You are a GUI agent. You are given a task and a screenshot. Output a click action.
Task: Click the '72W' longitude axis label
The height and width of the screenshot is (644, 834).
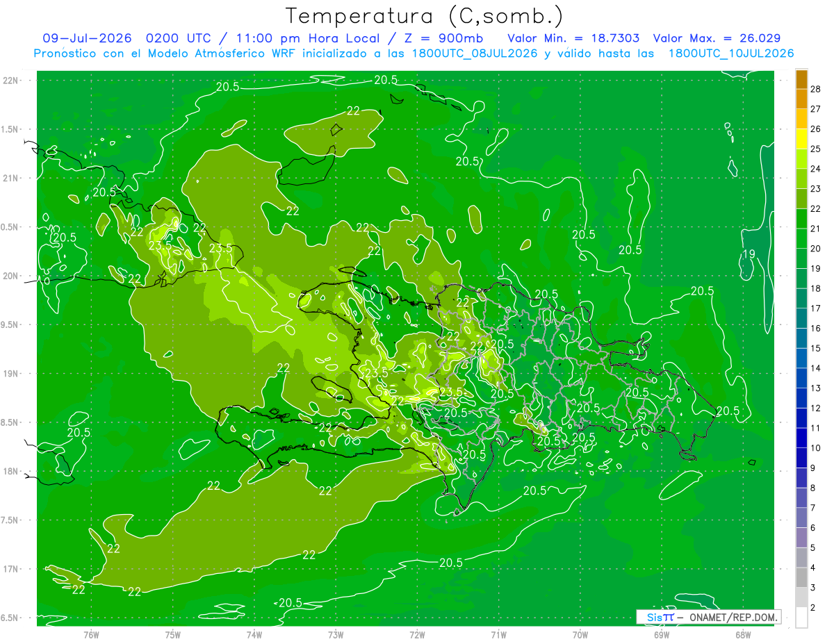point(417,634)
